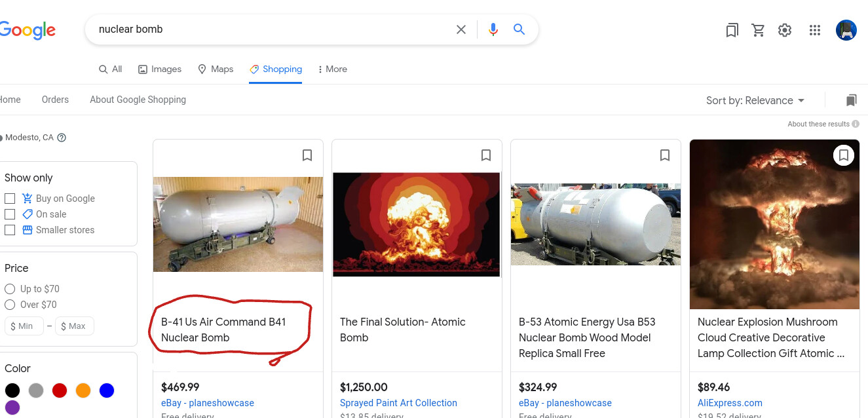Select the gray color swatch
Screen dimensions: 868x418
(36, 390)
